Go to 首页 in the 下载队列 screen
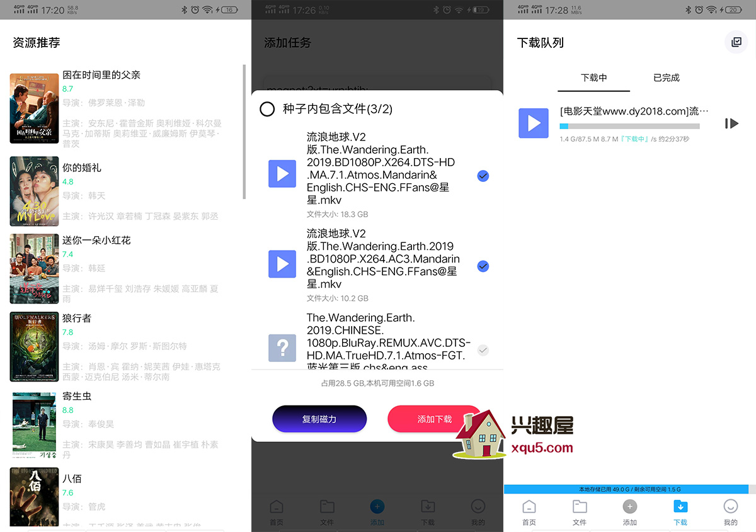Screen dimensions: 756x532 tap(529, 512)
